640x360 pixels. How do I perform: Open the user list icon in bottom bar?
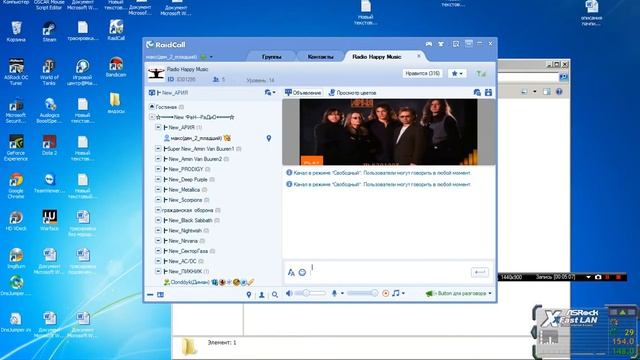(262, 294)
